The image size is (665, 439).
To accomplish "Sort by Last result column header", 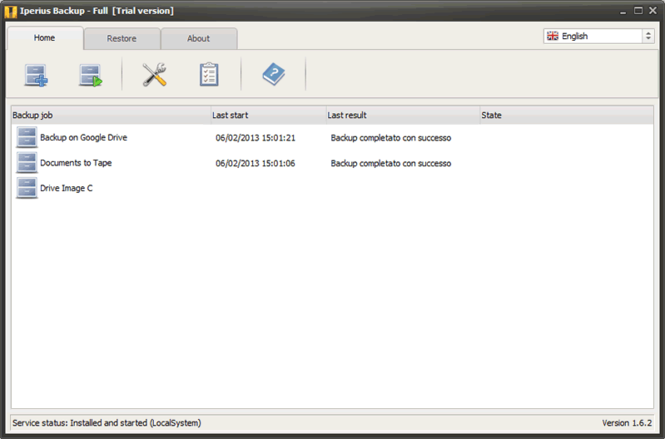I will 403,115.
